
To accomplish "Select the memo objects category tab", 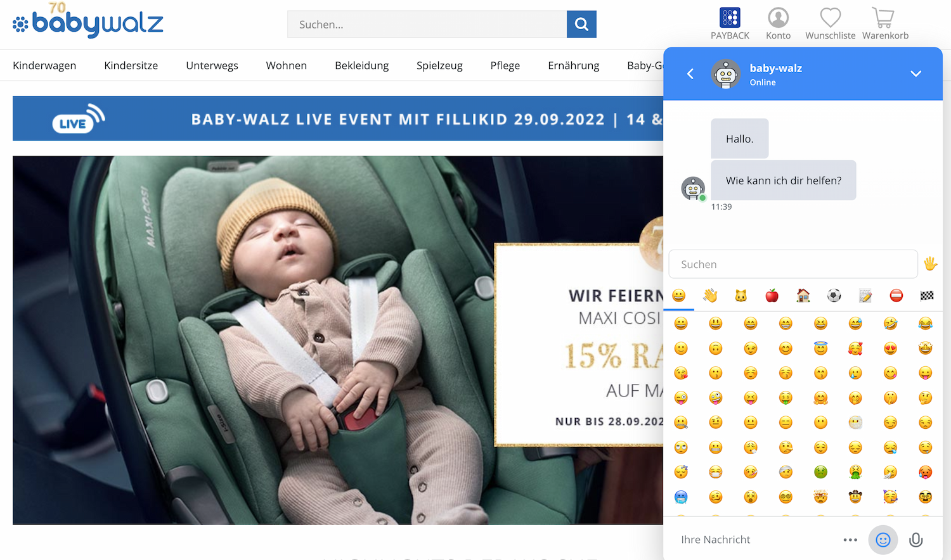I will point(865,295).
